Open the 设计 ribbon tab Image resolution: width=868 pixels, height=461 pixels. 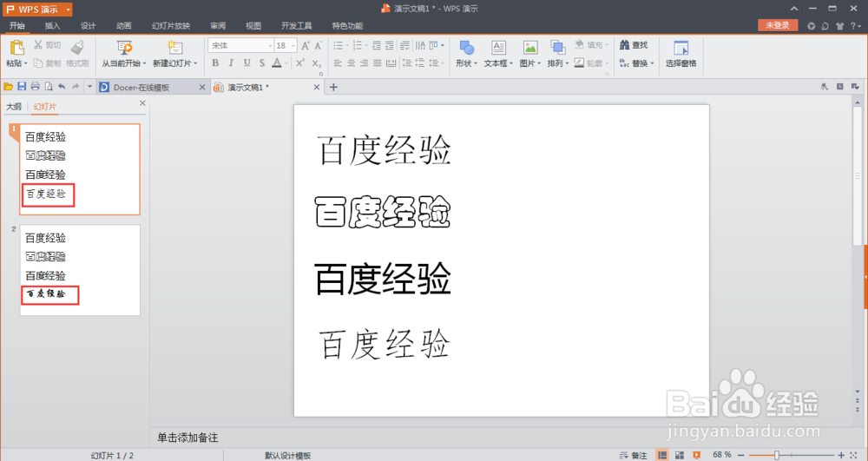[x=88, y=25]
